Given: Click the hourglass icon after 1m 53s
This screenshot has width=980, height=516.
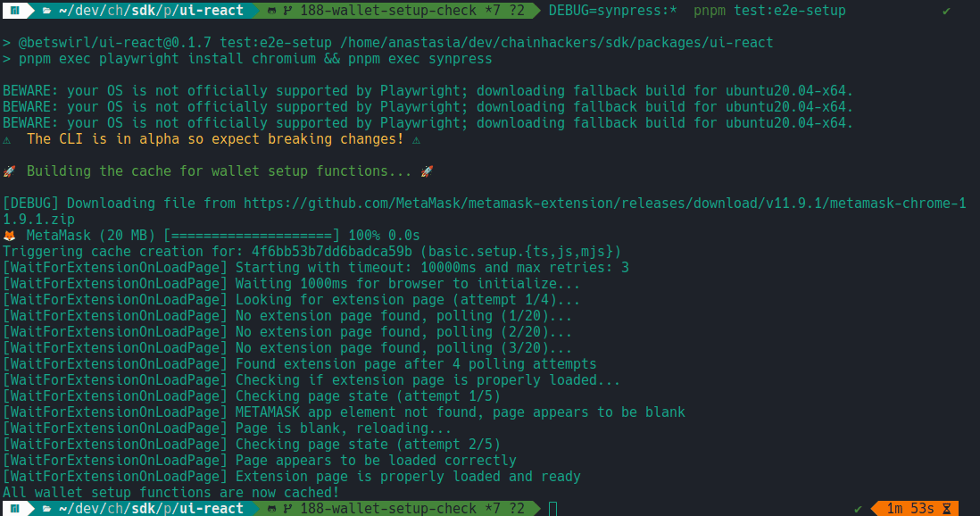Looking at the screenshot, I should pyautogui.click(x=947, y=509).
